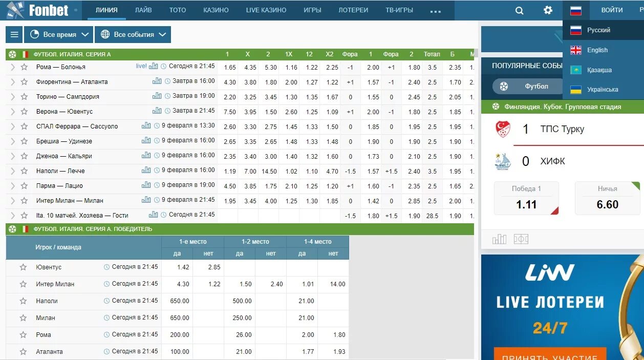The image size is (644, 360).
Task: Click Принять участие on lottery banner
Action: click(x=550, y=354)
